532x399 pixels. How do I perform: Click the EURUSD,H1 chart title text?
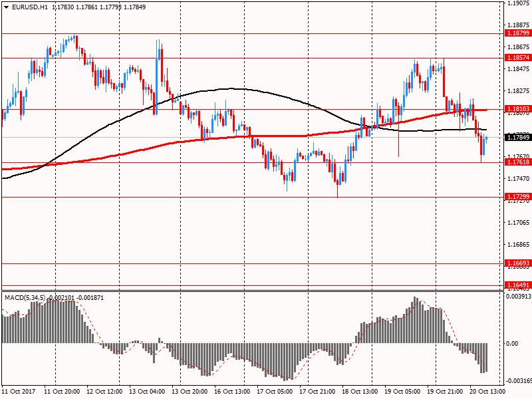click(30, 7)
